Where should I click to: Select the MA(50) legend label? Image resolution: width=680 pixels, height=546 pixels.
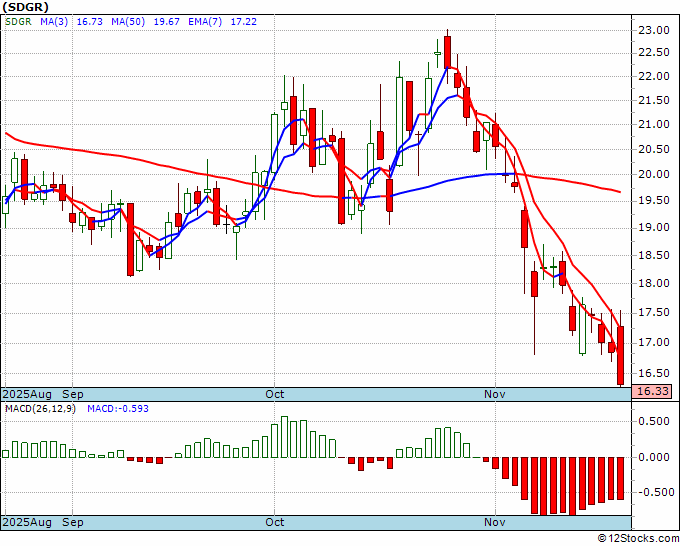coord(128,21)
